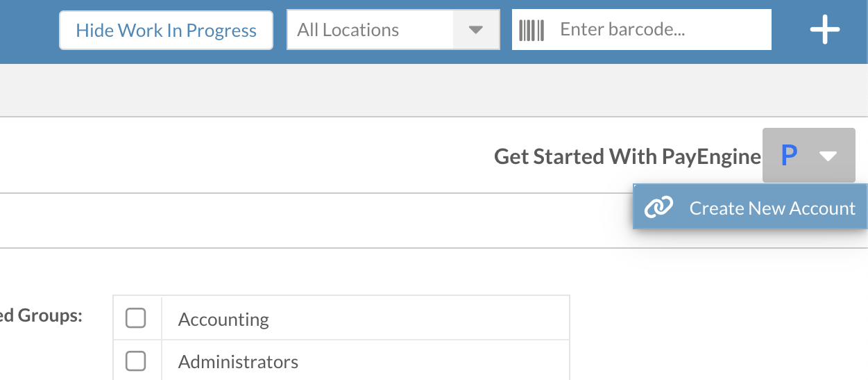Click the blue P PayEngine icon
The height and width of the screenshot is (380, 868).
789,156
